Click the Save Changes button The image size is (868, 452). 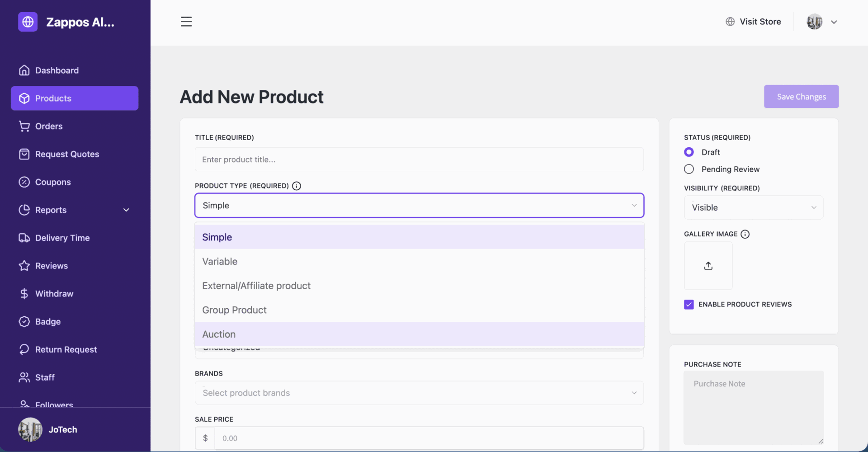click(801, 97)
